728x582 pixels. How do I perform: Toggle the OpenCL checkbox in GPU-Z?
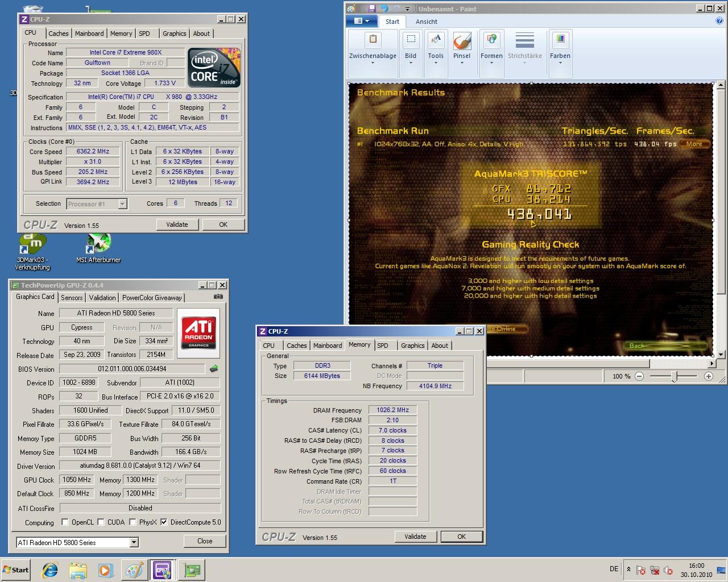tap(65, 522)
